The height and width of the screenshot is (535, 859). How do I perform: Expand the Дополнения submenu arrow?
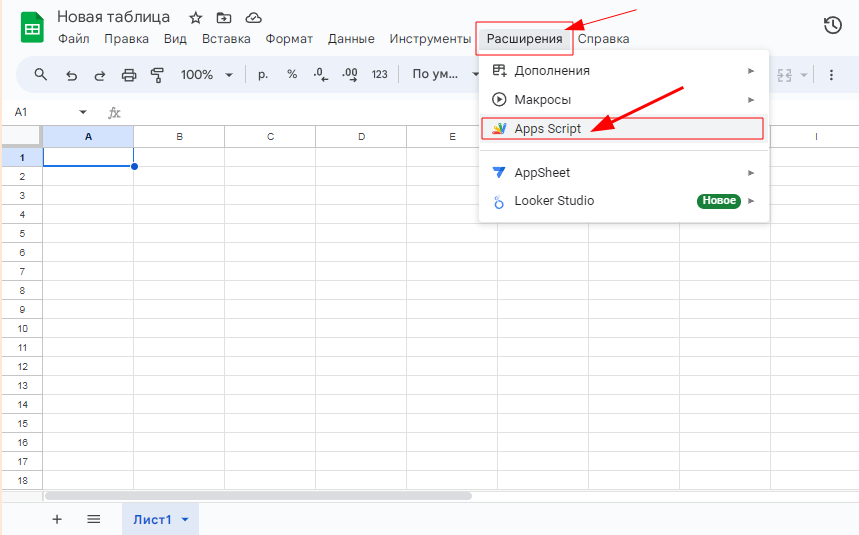751,71
